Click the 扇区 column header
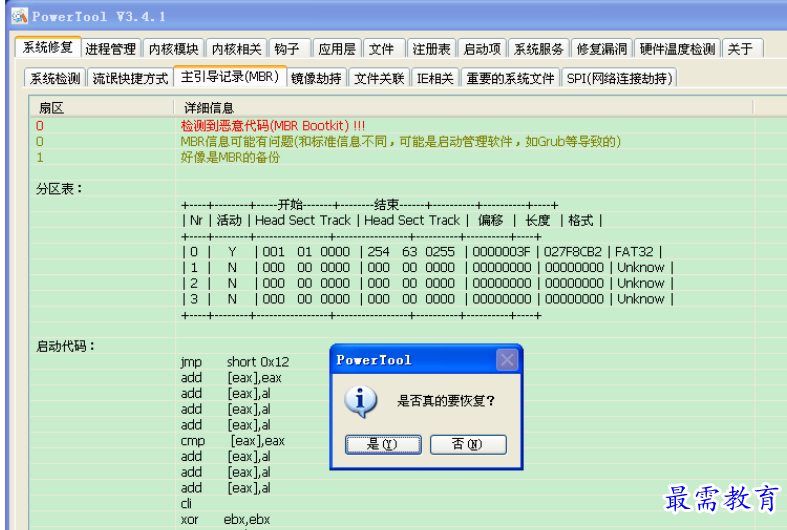Viewport: 787px width, 530px height. pos(102,107)
